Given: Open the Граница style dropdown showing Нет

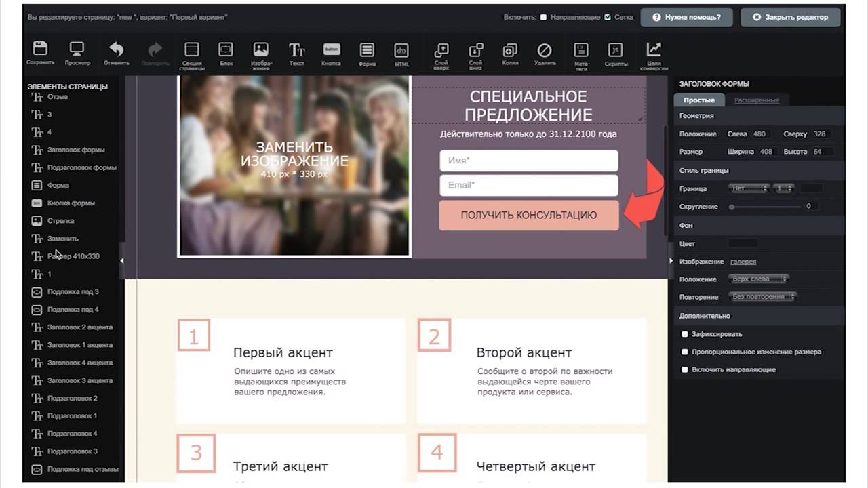Looking at the screenshot, I should click(749, 188).
